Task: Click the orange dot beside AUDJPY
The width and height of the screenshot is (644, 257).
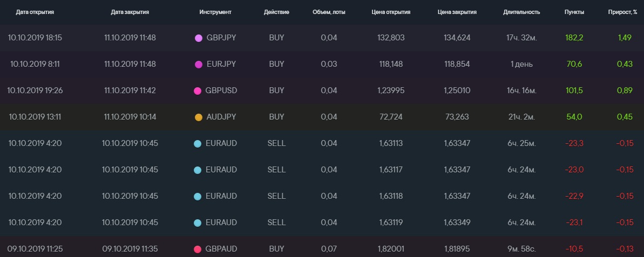Action: 198,117
